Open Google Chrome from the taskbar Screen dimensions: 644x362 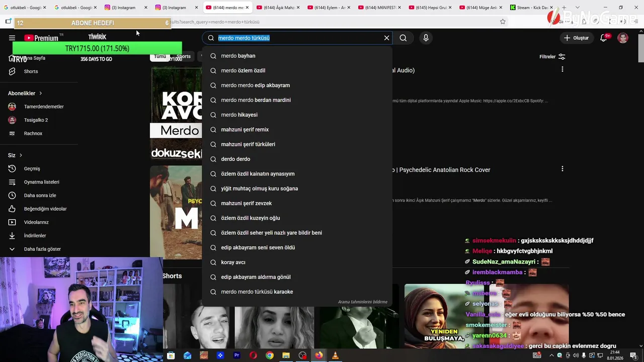pos(270,355)
